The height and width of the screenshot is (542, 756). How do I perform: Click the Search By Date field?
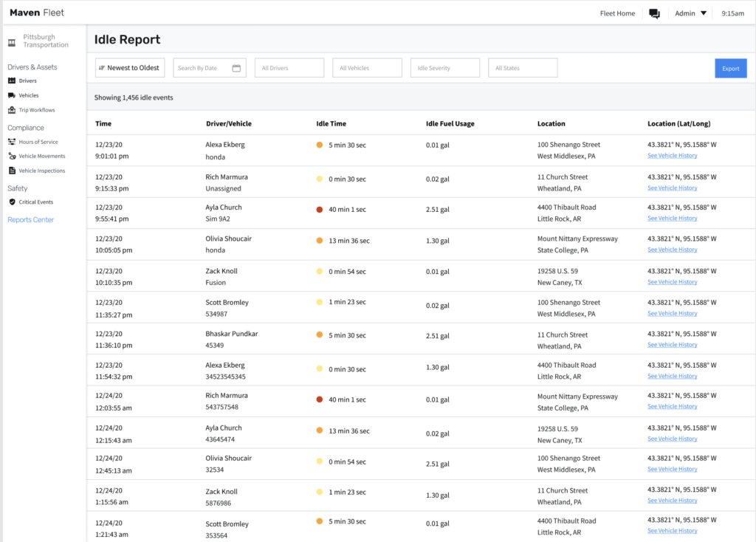[x=209, y=68]
